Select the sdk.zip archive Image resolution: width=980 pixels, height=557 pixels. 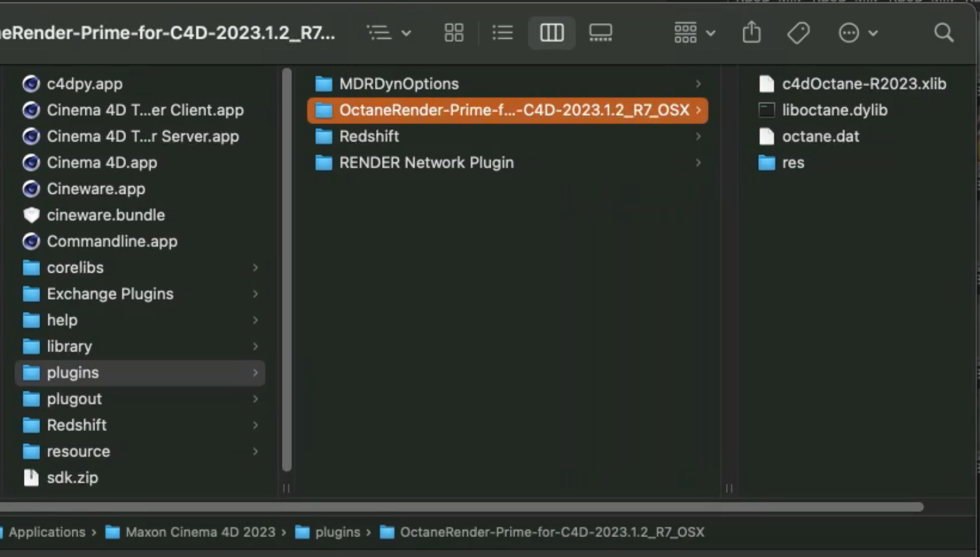140,478
